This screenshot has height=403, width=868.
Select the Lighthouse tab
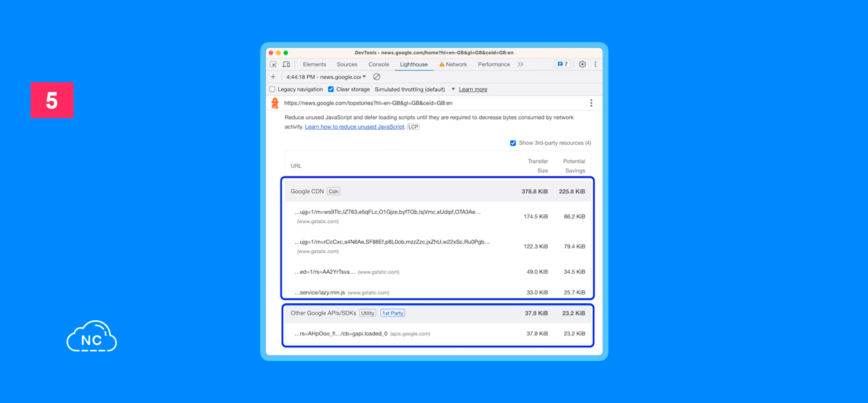[x=414, y=64]
